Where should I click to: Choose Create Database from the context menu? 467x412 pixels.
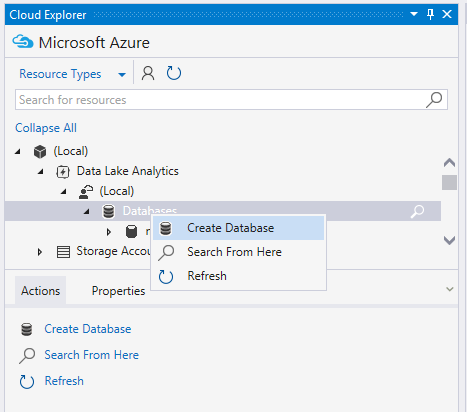pyautogui.click(x=238, y=228)
